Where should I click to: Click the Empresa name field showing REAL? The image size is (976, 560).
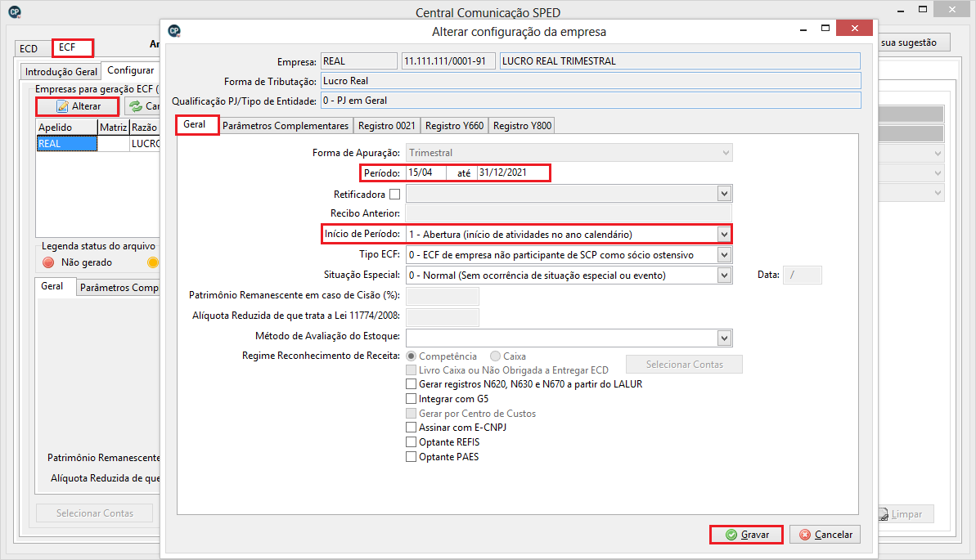(359, 61)
